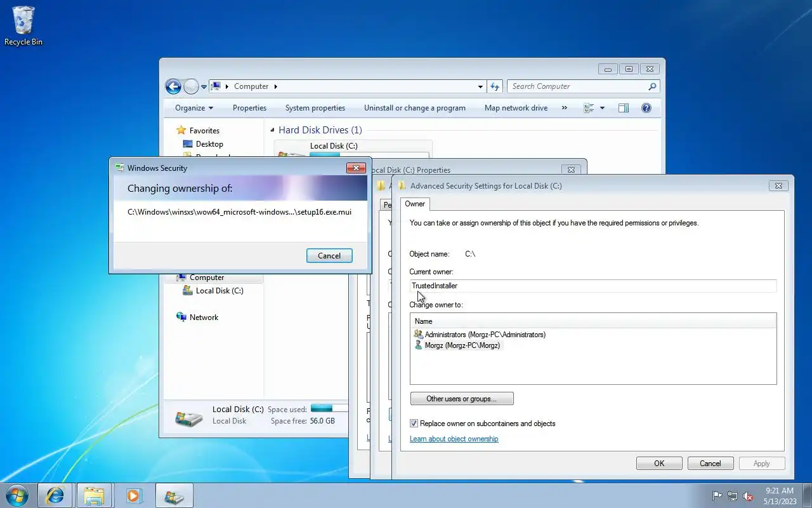Click Apply in Advanced Security Settings
Screen dimensions: 812x508
[x=762, y=464]
